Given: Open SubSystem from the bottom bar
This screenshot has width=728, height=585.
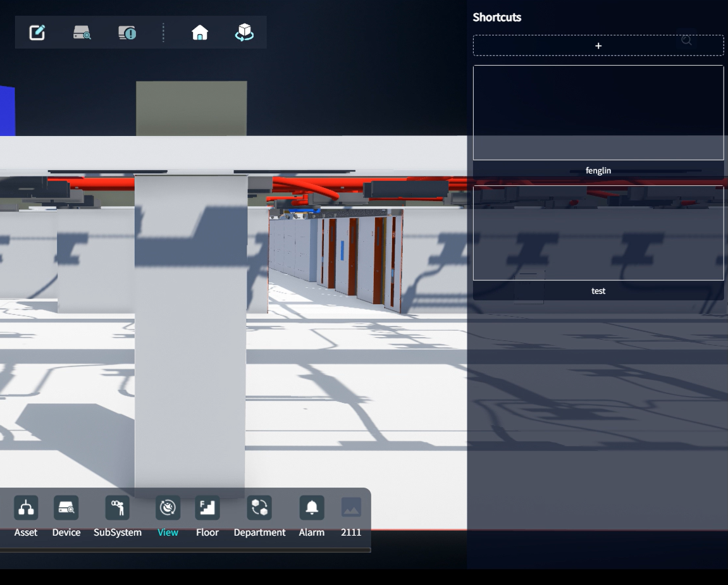Looking at the screenshot, I should pyautogui.click(x=118, y=508).
